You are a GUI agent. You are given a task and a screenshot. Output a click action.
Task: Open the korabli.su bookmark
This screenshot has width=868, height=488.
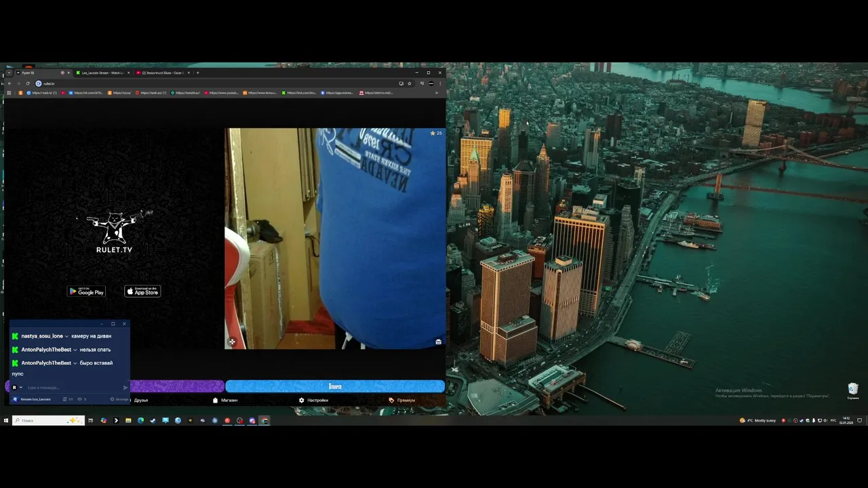coord(185,93)
